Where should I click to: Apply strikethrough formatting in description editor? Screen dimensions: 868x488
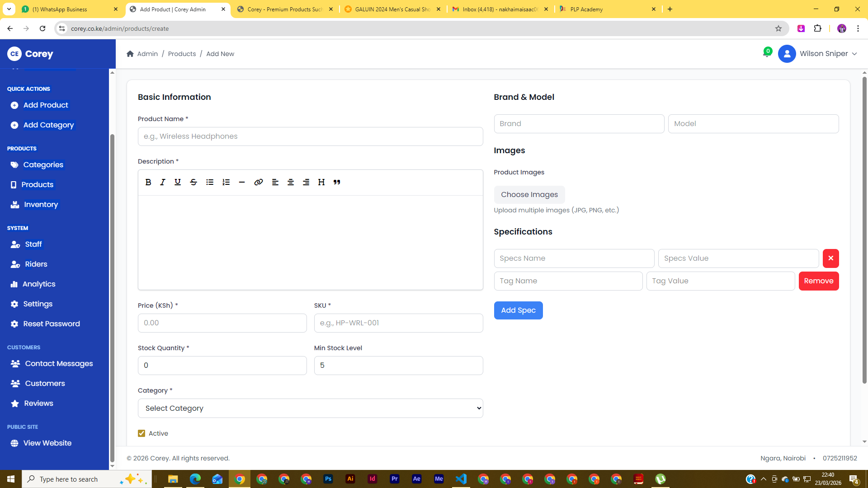[x=193, y=182]
